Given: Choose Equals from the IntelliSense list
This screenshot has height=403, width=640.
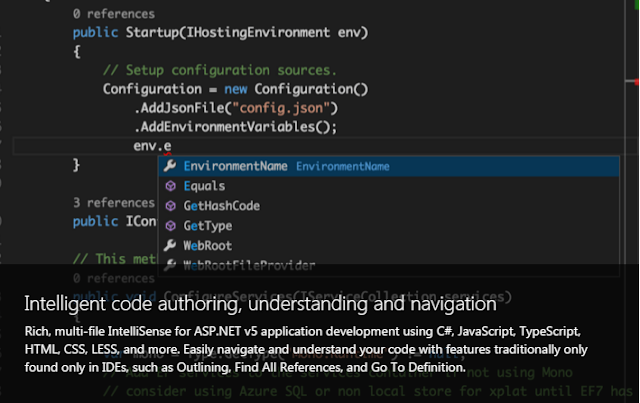Looking at the screenshot, I should tap(389, 186).
